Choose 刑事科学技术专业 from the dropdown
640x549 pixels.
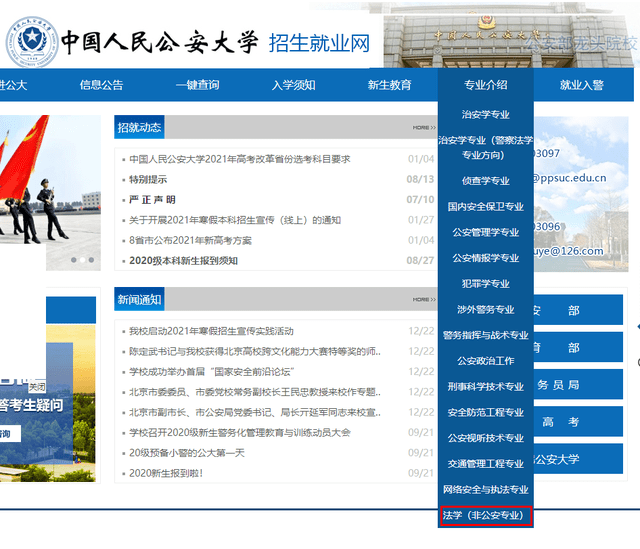point(486,387)
